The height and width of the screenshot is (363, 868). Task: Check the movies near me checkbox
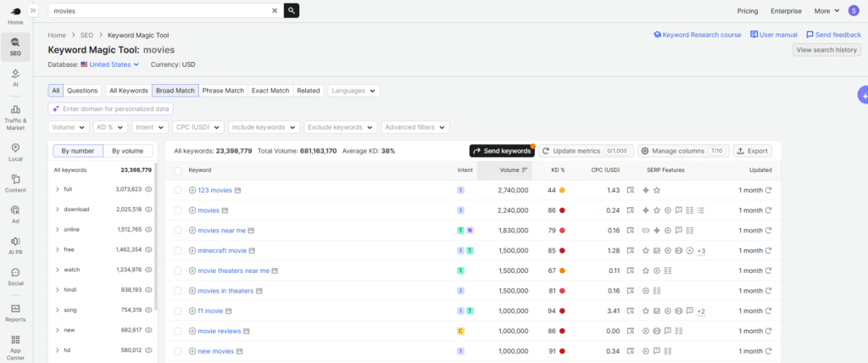pyautogui.click(x=178, y=231)
